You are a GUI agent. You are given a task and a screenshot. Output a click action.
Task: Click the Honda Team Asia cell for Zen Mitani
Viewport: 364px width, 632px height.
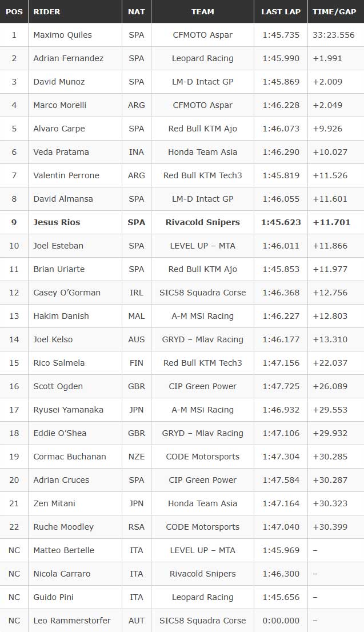202,503
